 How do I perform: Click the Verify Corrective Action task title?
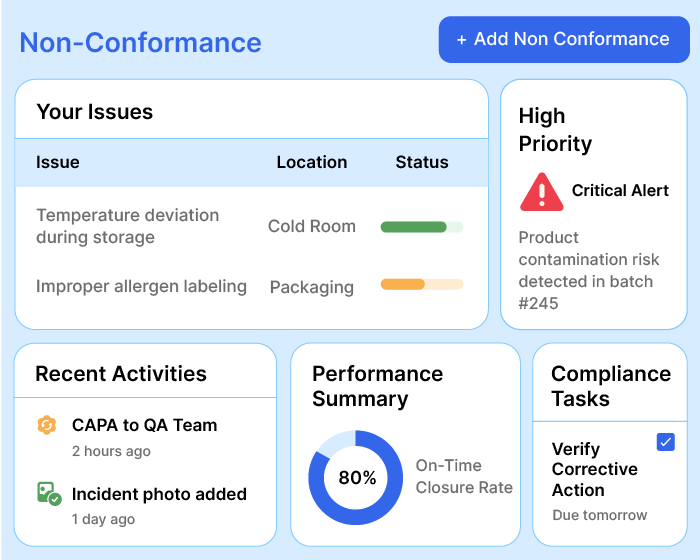pyautogui.click(x=594, y=469)
